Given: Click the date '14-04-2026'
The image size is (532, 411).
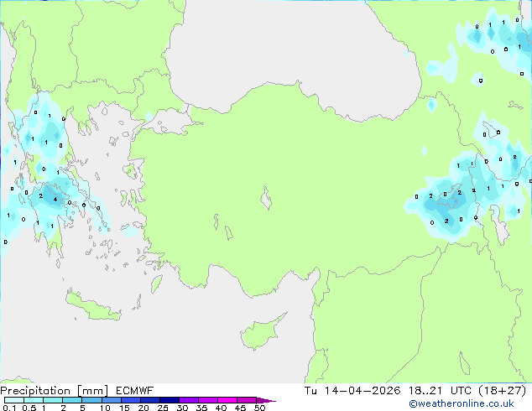Looking at the screenshot, I should click(362, 391).
